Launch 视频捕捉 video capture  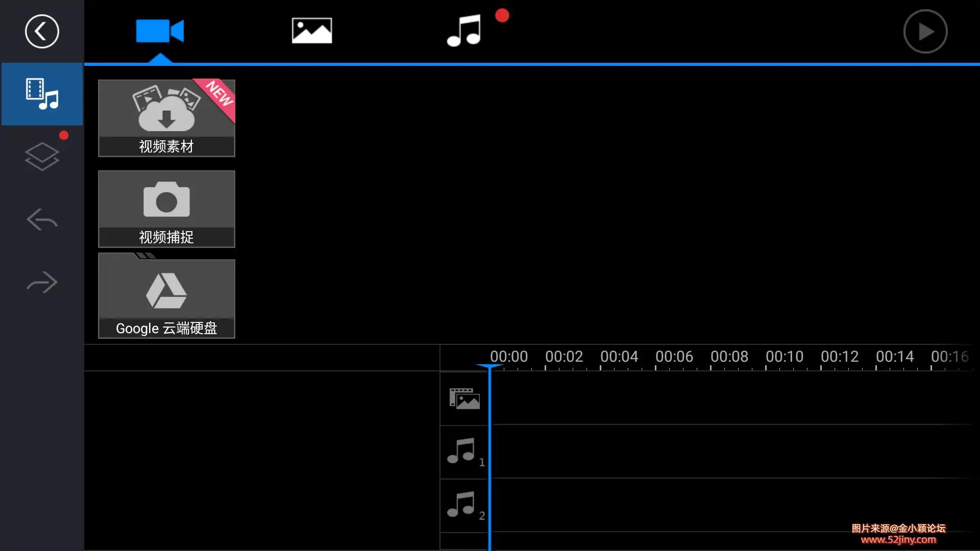166,209
